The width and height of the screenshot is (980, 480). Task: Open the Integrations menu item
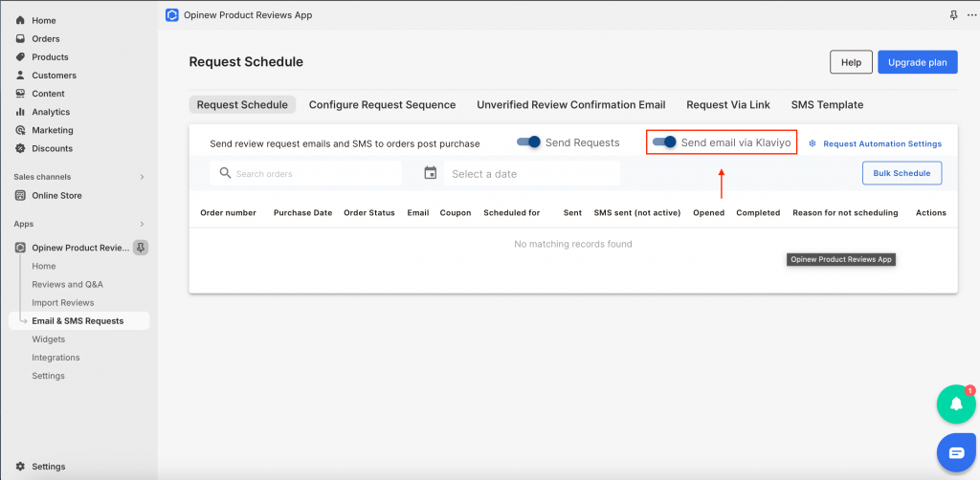click(56, 358)
